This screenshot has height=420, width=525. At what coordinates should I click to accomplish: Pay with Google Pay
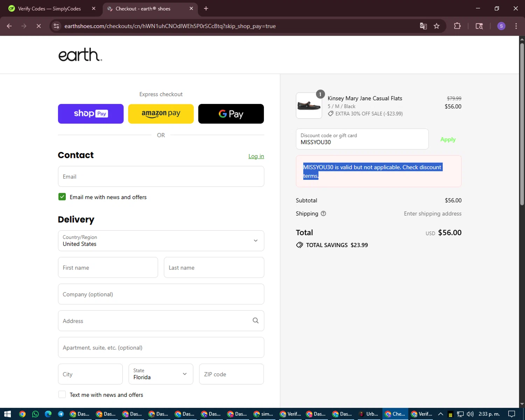[231, 114]
